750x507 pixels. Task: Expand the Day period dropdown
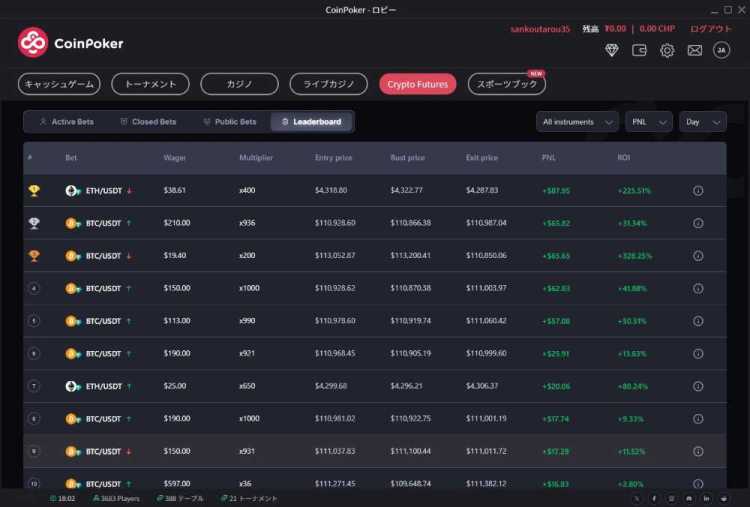coord(702,122)
